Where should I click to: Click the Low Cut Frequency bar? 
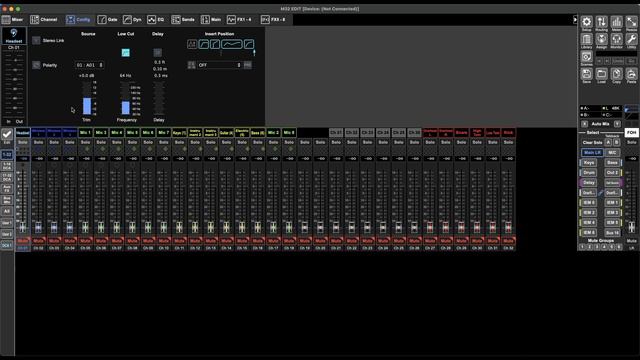pos(125,98)
